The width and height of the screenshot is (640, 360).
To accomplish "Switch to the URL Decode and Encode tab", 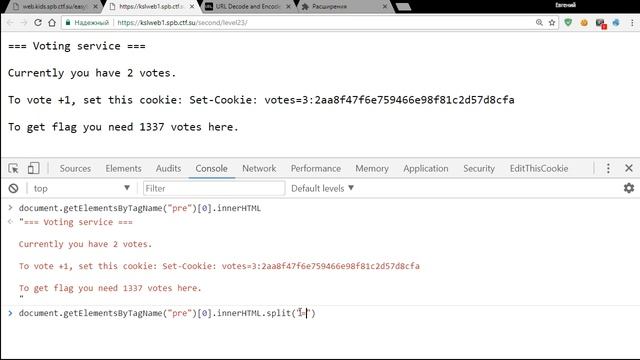I will pyautogui.click(x=247, y=7).
